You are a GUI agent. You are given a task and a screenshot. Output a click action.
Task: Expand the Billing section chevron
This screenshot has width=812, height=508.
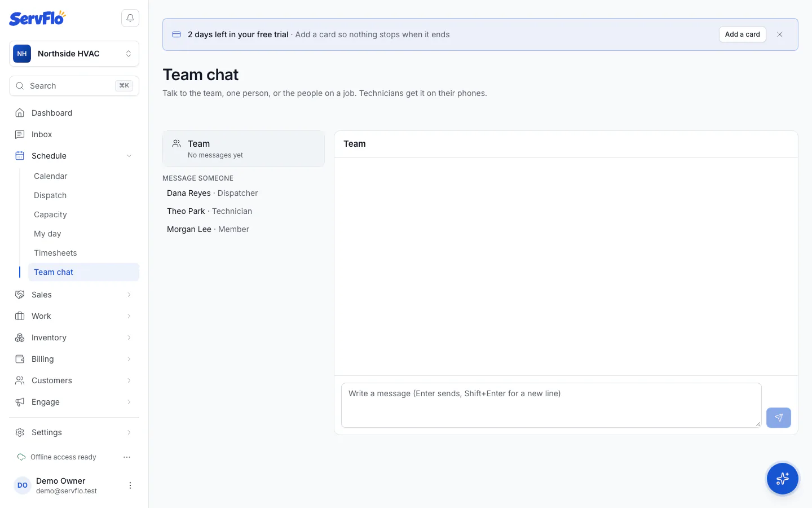coord(129,359)
